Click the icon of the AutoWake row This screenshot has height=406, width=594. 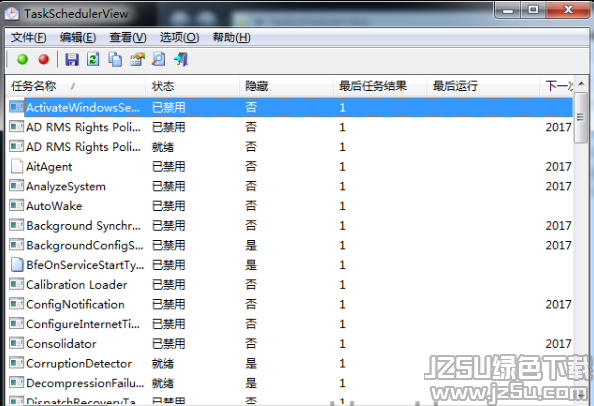pyautogui.click(x=17, y=206)
